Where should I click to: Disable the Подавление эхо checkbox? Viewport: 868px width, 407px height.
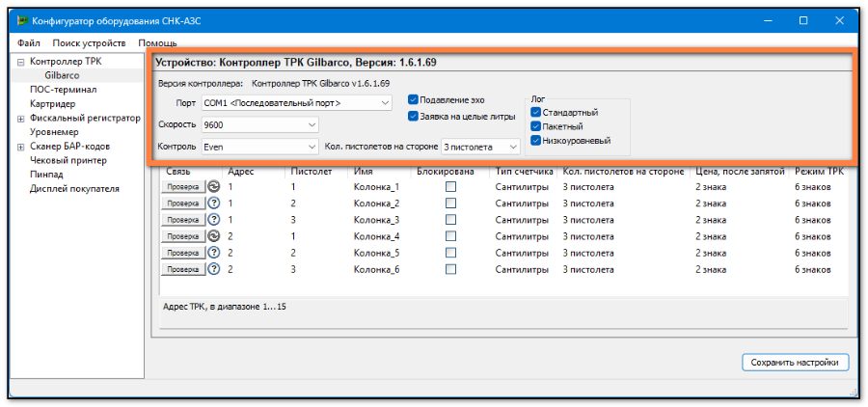pyautogui.click(x=413, y=99)
